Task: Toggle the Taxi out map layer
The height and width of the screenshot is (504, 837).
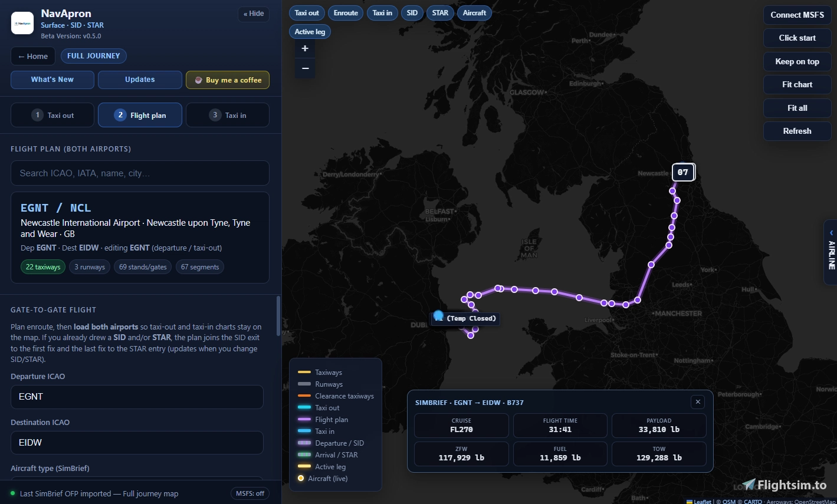Action: coord(307,13)
